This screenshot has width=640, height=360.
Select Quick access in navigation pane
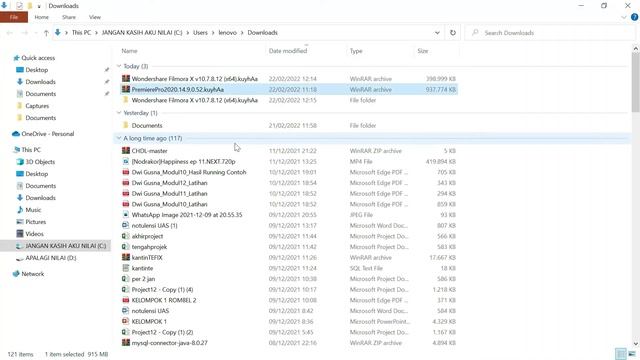pyautogui.click(x=38, y=58)
